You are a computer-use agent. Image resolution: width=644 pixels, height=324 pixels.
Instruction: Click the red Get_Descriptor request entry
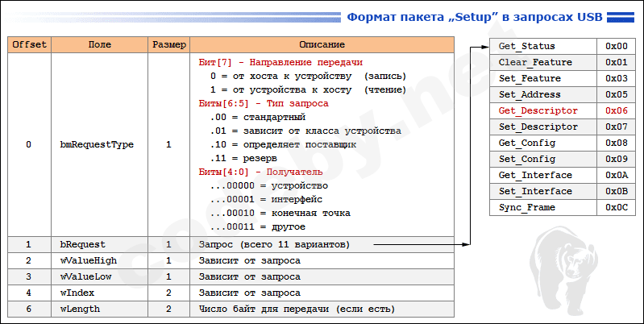538,110
